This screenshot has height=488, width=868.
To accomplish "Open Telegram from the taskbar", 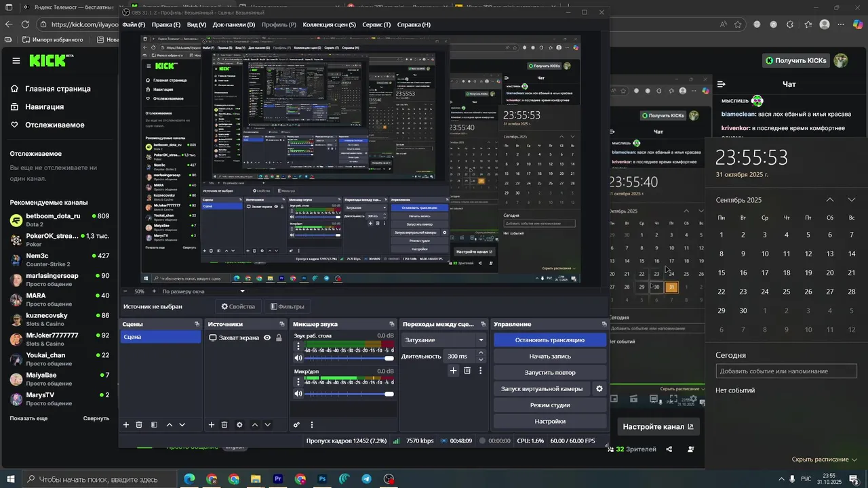I will point(367,479).
